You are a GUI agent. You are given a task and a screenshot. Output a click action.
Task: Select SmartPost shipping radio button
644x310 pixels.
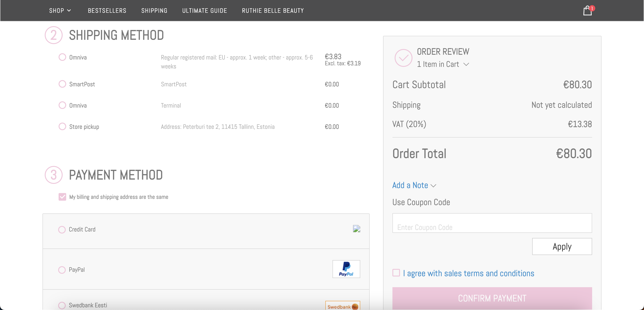click(x=62, y=84)
